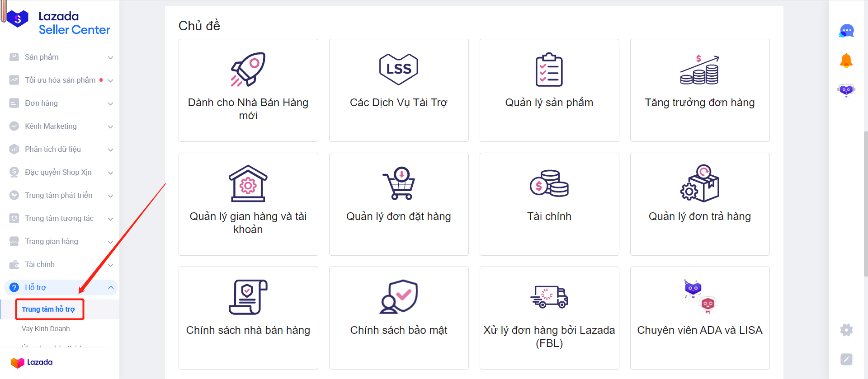The image size is (868, 379).
Task: Select the 'Tài chính' coins icon
Action: point(549,183)
